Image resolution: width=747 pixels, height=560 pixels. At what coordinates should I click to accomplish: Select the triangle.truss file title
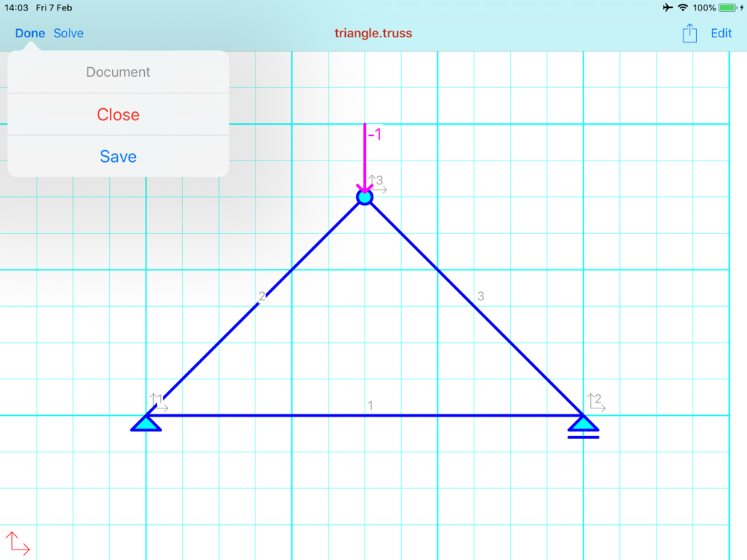[373, 34]
